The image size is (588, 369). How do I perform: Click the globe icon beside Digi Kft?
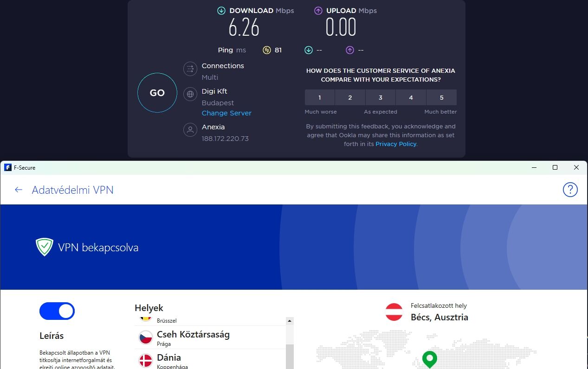tap(190, 95)
